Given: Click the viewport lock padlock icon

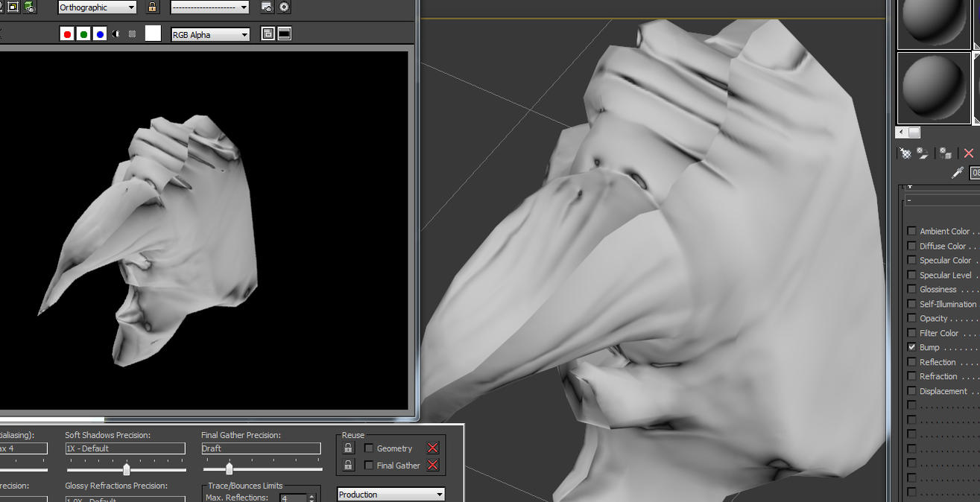Looking at the screenshot, I should (x=151, y=7).
